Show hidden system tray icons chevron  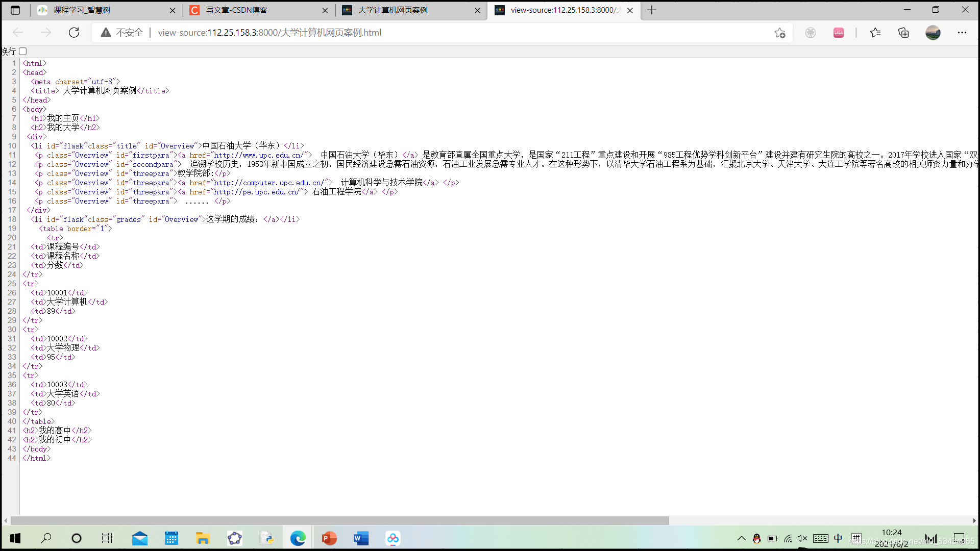(741, 538)
